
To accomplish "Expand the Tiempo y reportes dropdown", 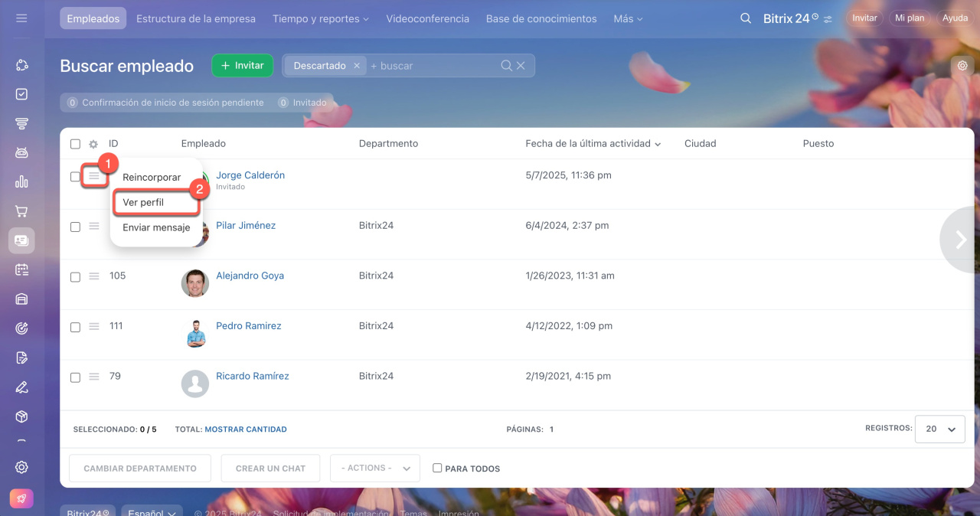I will [x=321, y=18].
